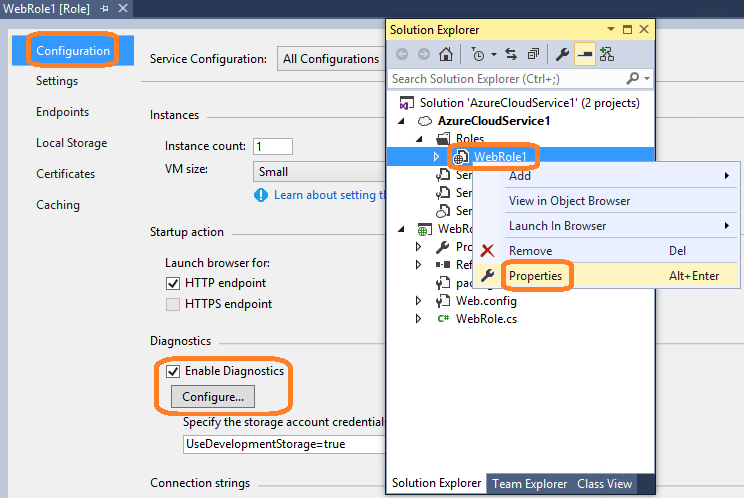Collapse the AzureCloudService1 project node
This screenshot has height=498, width=744.
pos(401,121)
